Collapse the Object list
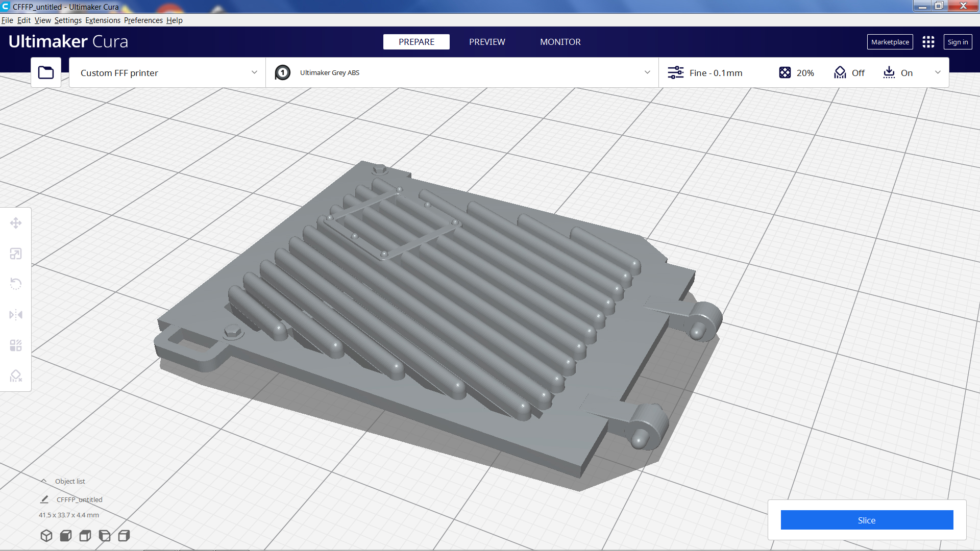The image size is (980, 551). [44, 481]
